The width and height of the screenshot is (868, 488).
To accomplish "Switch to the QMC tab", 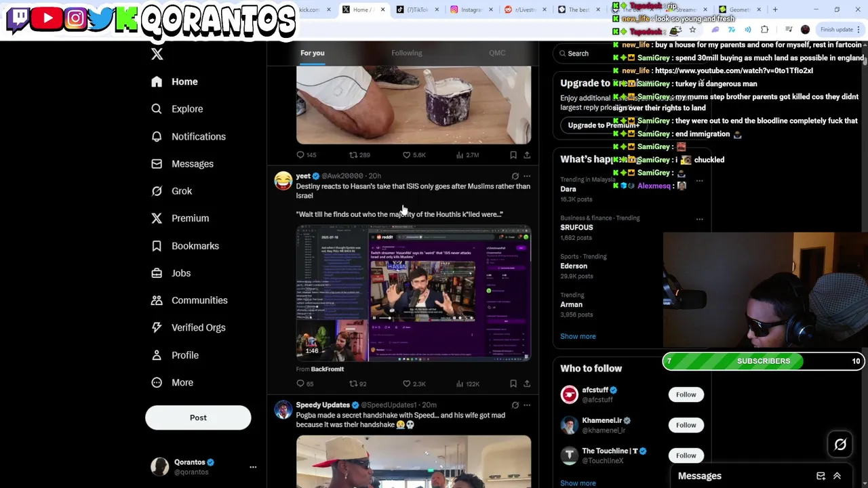I will coord(497,53).
